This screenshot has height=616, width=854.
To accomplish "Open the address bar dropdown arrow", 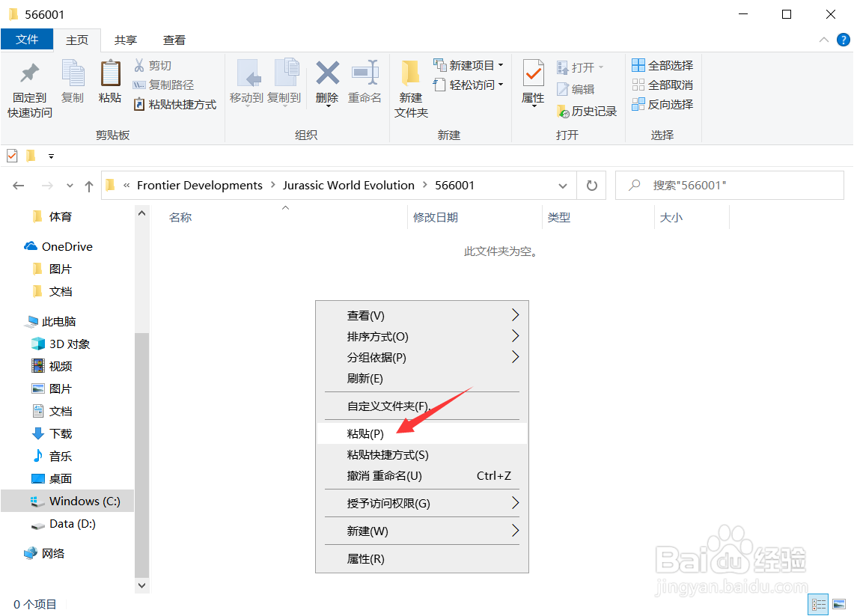I will pos(562,185).
